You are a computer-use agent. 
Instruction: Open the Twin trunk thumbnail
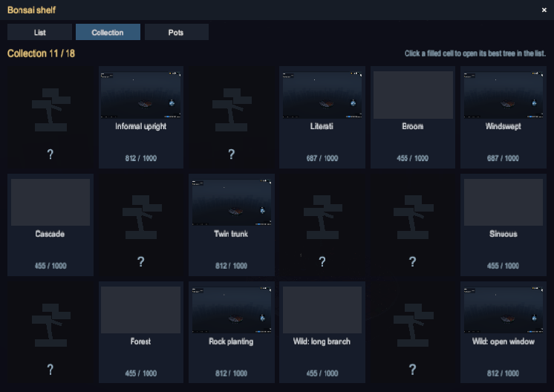pyautogui.click(x=232, y=203)
